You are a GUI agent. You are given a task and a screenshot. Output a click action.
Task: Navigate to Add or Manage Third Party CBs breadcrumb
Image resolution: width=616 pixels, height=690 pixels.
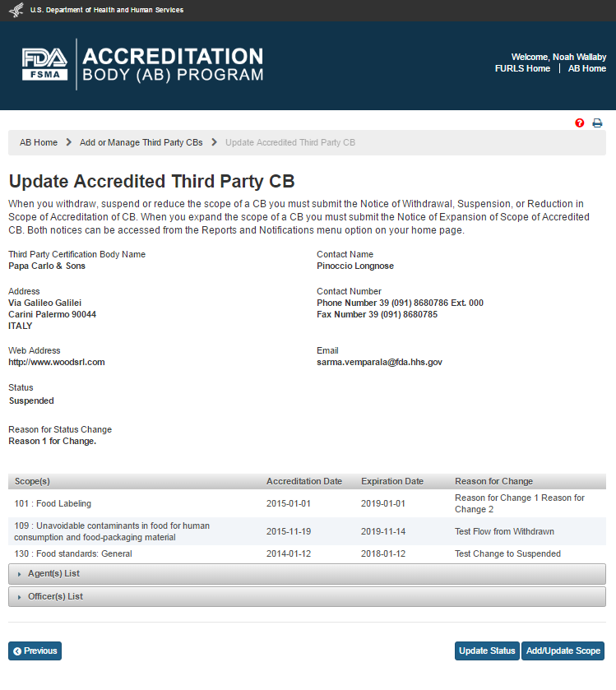(141, 142)
